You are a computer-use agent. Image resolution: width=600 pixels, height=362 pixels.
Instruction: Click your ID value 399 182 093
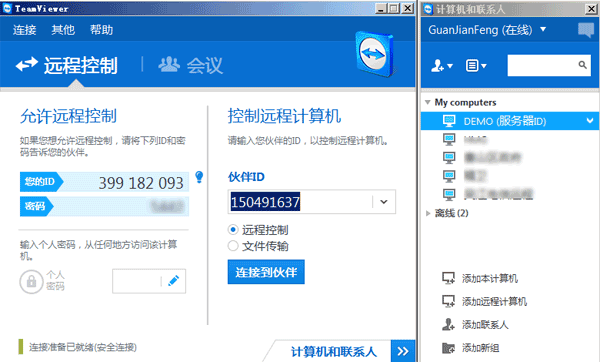(141, 183)
